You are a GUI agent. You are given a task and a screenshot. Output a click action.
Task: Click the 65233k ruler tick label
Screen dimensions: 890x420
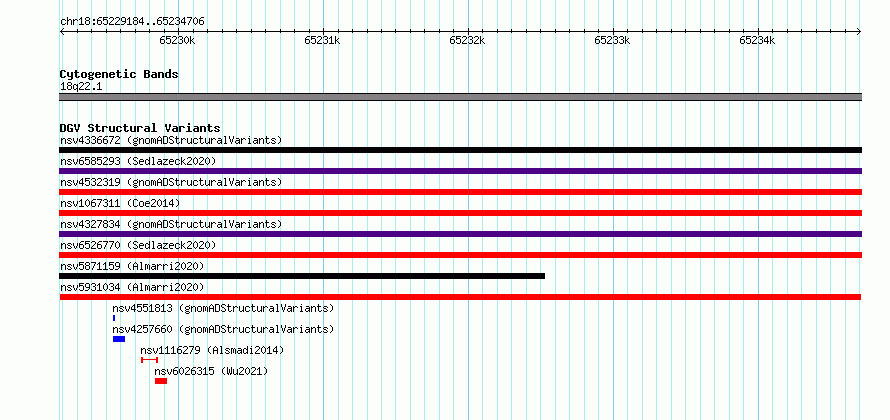613,40
